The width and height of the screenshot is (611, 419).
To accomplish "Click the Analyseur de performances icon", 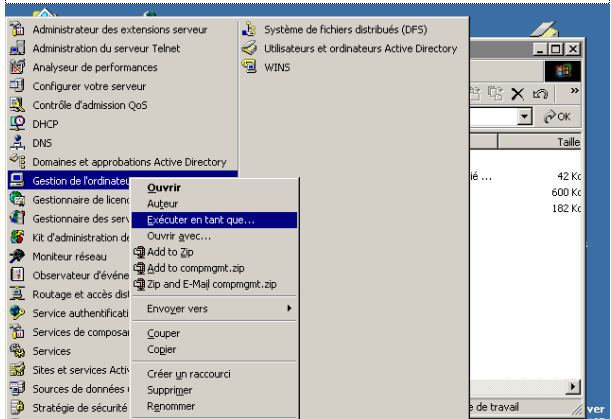I will 16,67.
